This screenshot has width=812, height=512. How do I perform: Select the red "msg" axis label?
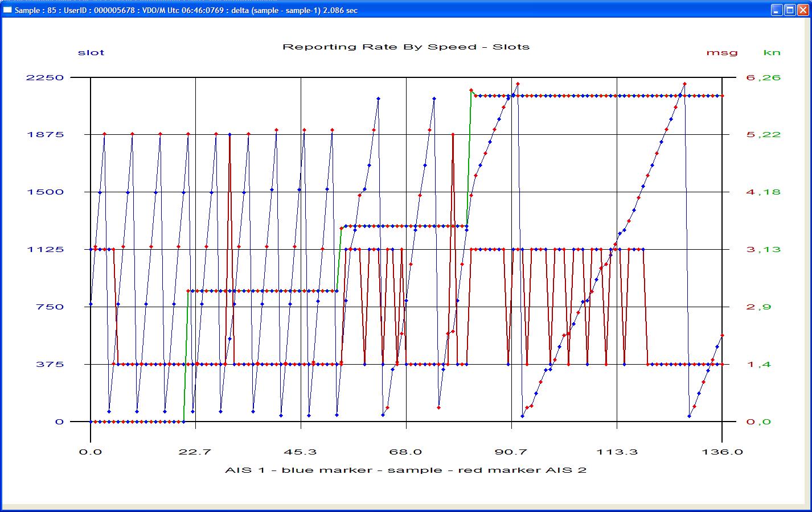pyautogui.click(x=721, y=52)
